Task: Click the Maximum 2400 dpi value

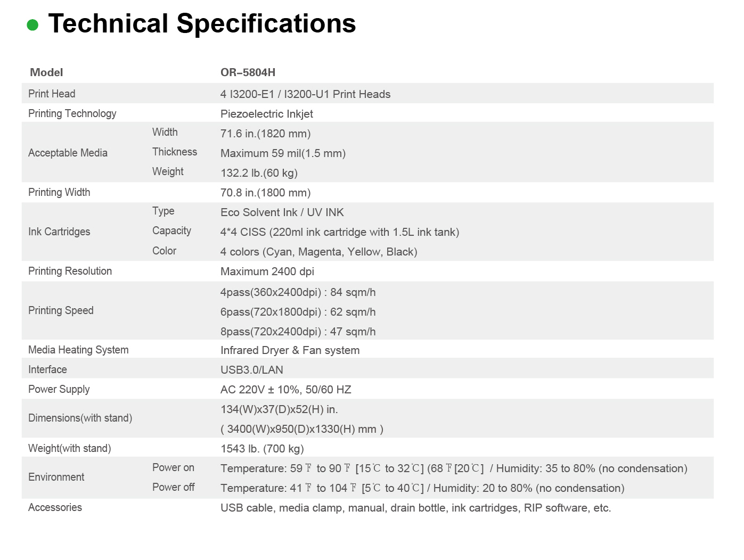Action: pyautogui.click(x=267, y=271)
